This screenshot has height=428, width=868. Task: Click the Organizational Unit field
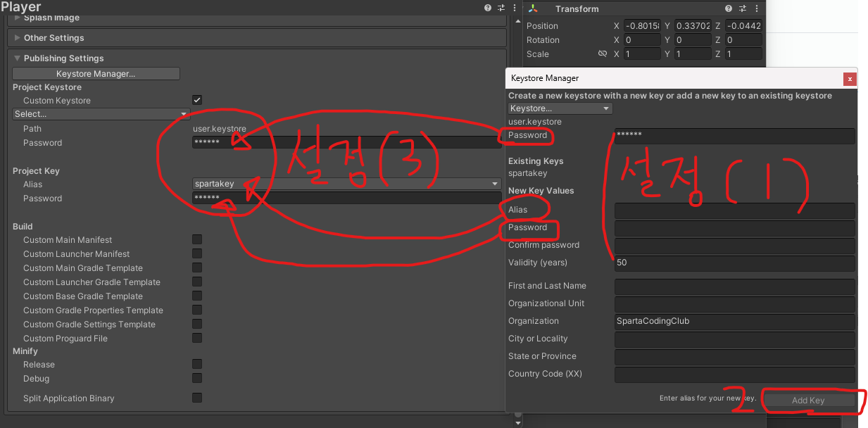pos(735,304)
